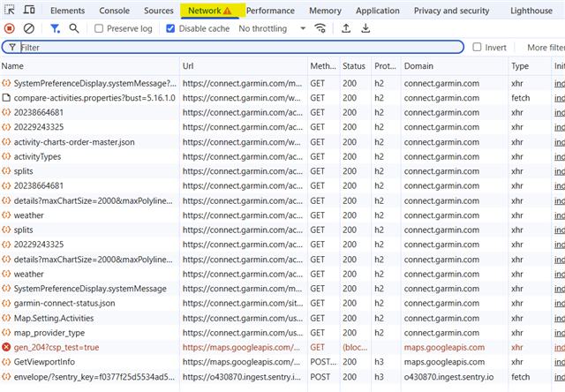Click the import HAR upload icon
The image size is (565, 392).
[346, 28]
